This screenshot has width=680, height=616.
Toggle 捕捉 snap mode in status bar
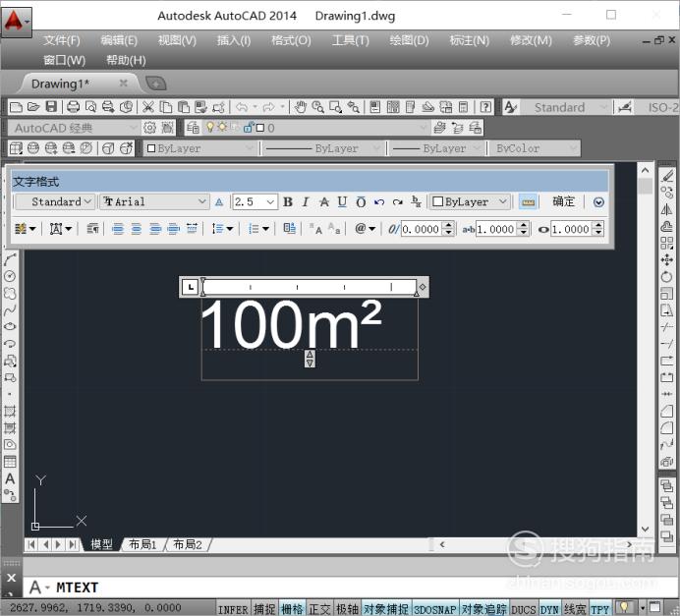click(x=264, y=609)
